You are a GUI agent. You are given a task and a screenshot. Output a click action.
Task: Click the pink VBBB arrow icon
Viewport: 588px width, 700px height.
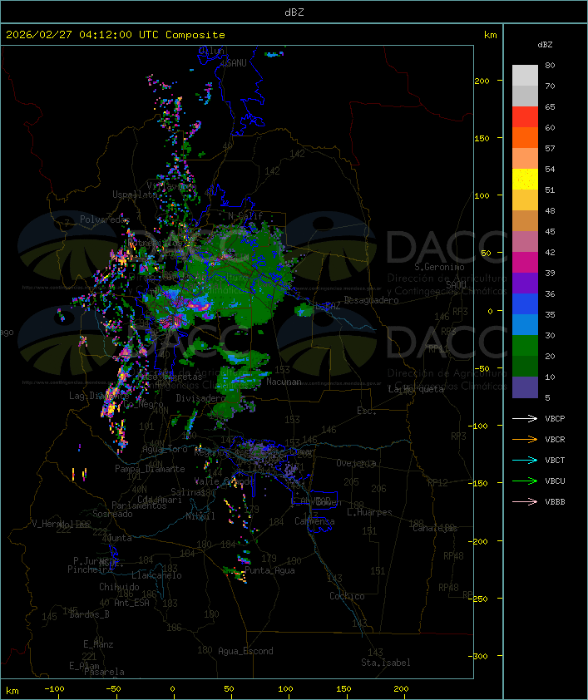pos(525,502)
